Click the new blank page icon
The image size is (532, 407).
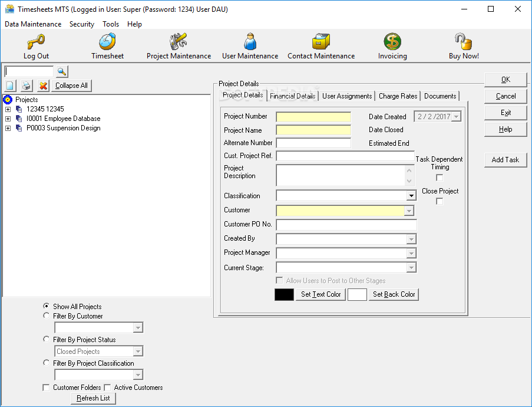coord(10,86)
